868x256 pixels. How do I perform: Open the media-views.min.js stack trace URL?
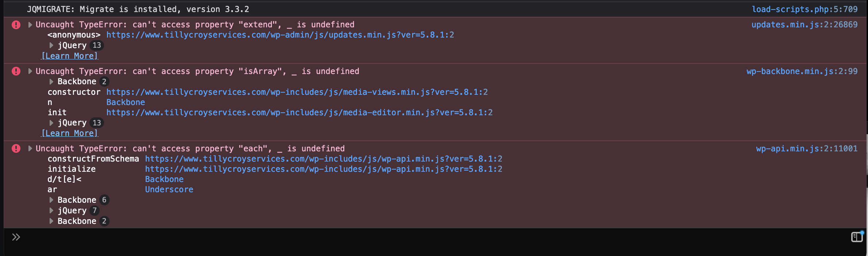[x=297, y=92]
